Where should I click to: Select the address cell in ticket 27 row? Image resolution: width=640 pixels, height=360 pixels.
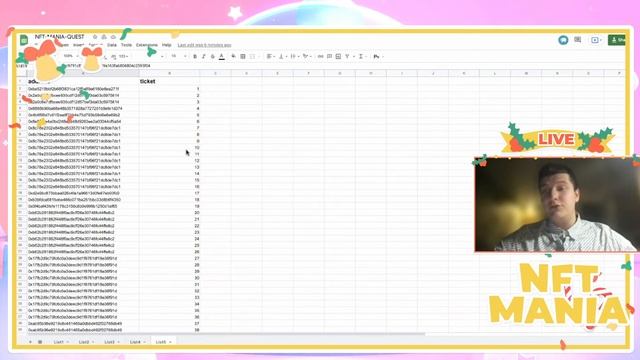(x=83, y=258)
